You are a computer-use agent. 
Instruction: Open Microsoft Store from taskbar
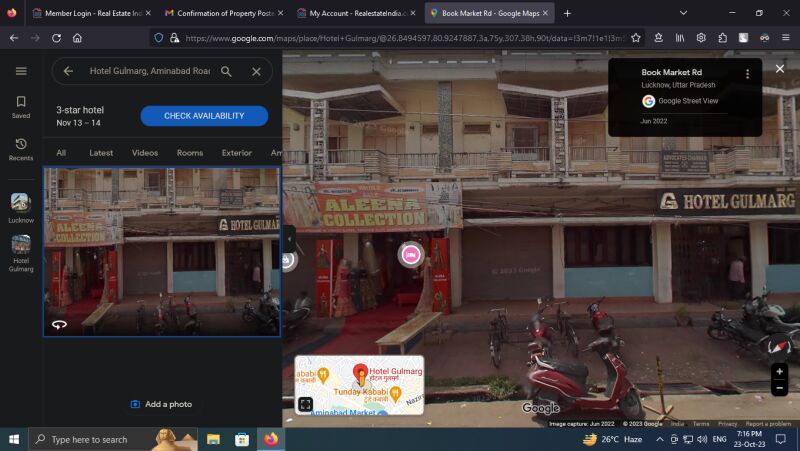(242, 439)
